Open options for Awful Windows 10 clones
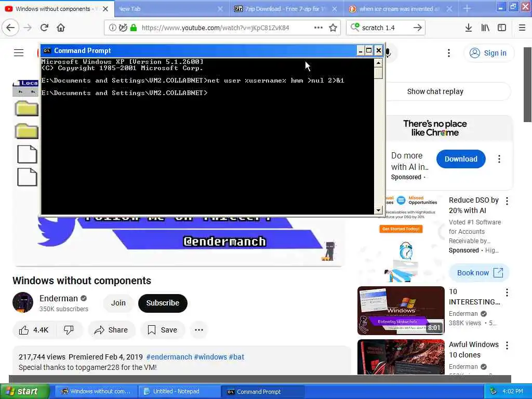Image resolution: width=532 pixels, height=399 pixels. 507,345
